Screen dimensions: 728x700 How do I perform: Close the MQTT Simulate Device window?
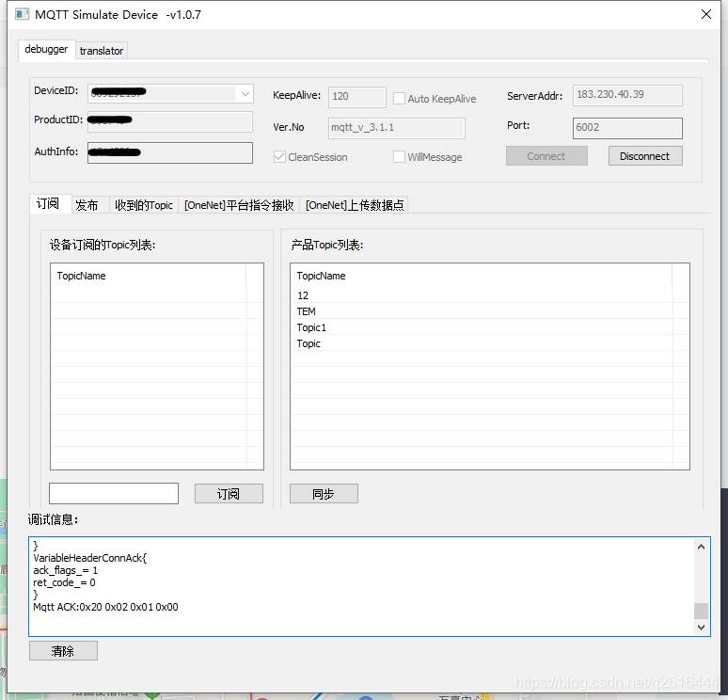pos(705,14)
